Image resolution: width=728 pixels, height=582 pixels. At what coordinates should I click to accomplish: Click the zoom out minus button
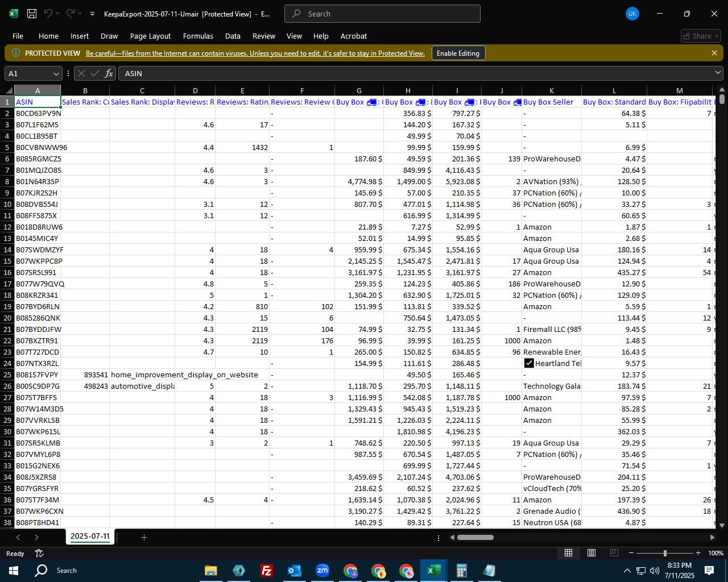tap(631, 553)
